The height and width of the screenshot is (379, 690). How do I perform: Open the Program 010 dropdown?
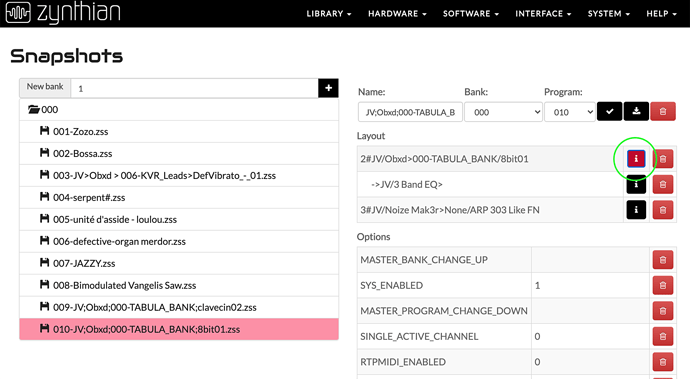coord(570,112)
